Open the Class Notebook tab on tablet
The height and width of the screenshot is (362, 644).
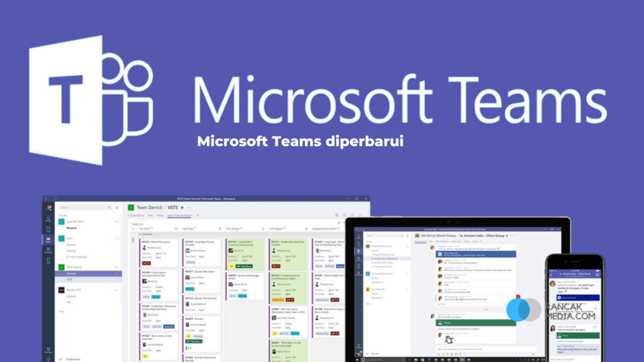coord(442,242)
